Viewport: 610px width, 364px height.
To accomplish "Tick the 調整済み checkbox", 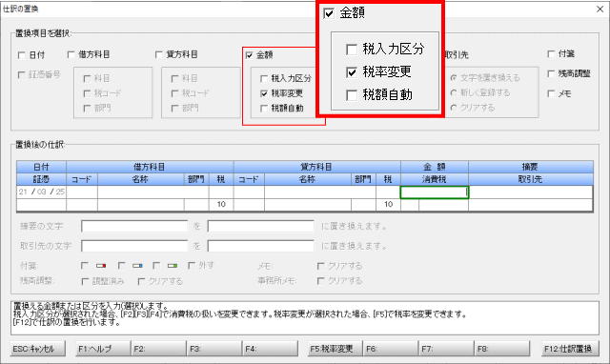I will click(x=85, y=281).
